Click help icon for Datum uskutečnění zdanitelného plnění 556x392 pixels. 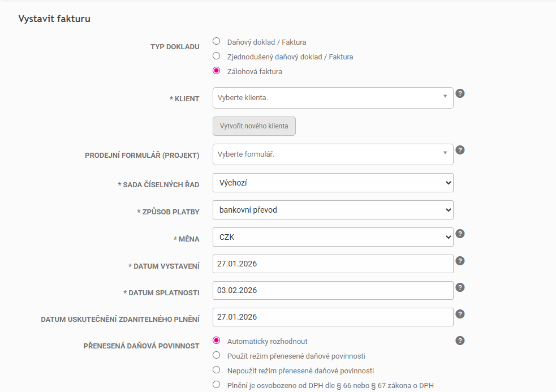(x=460, y=314)
